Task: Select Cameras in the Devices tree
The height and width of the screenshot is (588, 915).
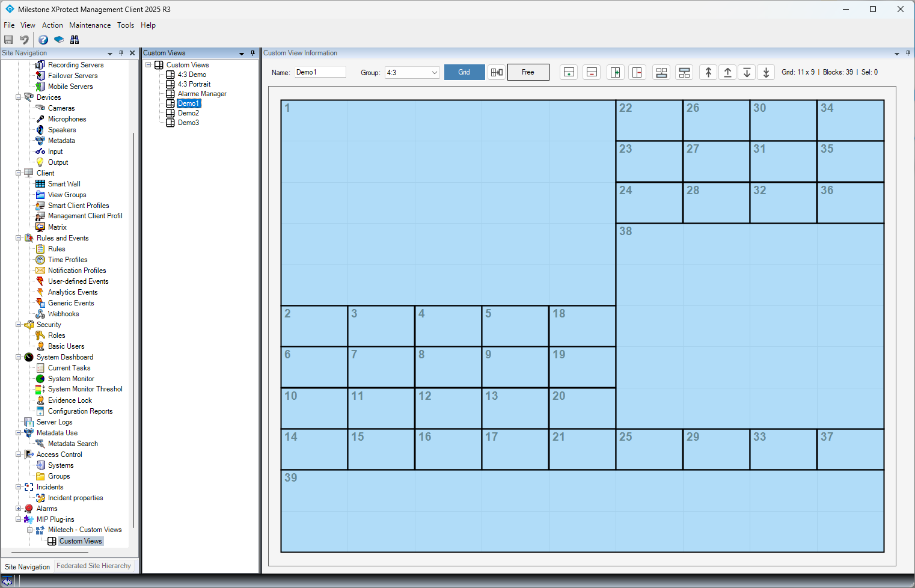Action: (61, 108)
